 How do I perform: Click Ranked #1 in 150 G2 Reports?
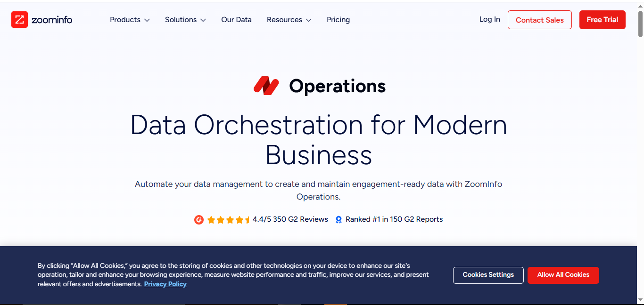tap(394, 219)
